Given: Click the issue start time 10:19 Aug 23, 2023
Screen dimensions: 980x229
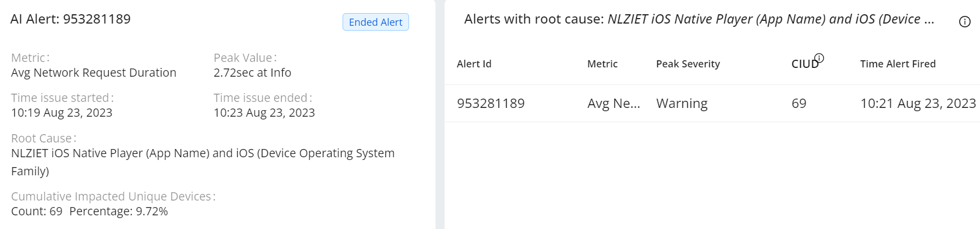Looking at the screenshot, I should [x=61, y=113].
